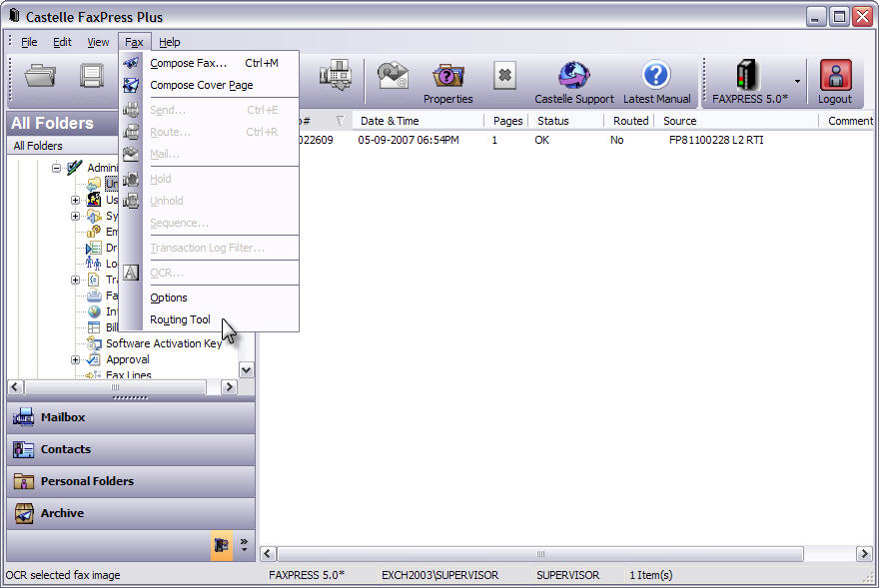Open Properties from the toolbar

point(447,82)
